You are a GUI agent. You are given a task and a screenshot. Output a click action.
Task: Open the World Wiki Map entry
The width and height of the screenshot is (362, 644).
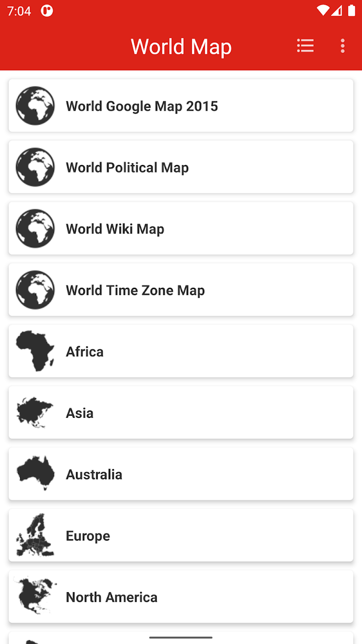(181, 228)
